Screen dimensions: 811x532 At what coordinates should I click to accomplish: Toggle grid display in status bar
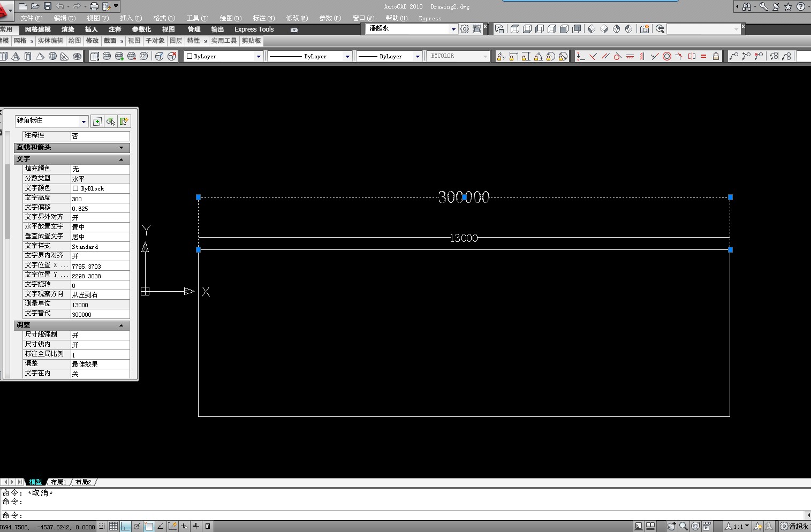point(113,527)
